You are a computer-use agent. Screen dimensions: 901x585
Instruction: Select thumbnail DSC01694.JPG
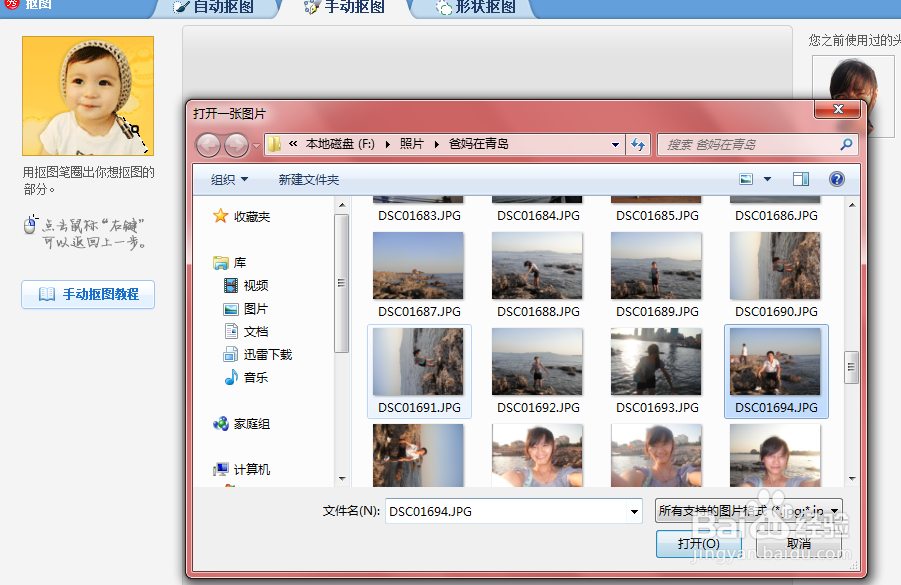click(x=775, y=362)
